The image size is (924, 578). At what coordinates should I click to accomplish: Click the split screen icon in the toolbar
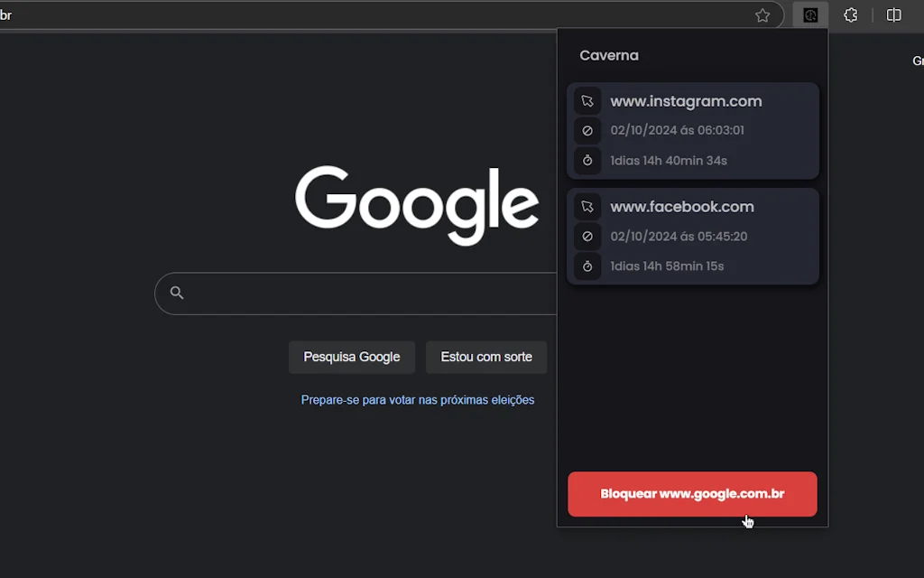893,15
